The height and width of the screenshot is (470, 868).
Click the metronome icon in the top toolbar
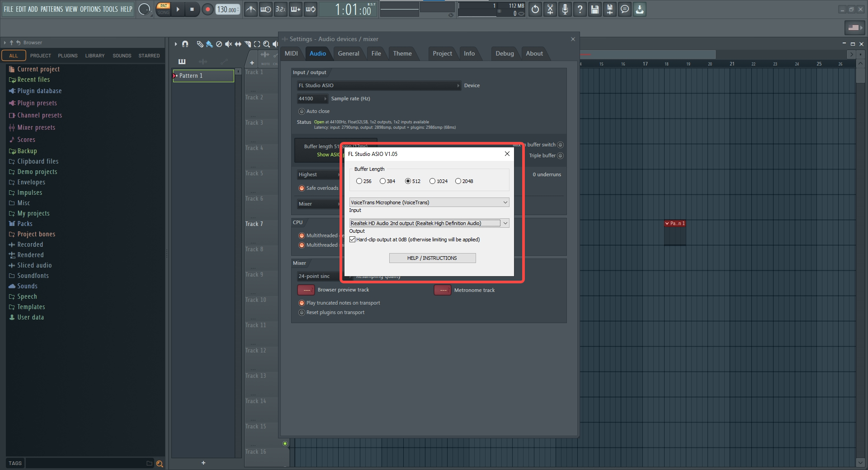coord(251,9)
